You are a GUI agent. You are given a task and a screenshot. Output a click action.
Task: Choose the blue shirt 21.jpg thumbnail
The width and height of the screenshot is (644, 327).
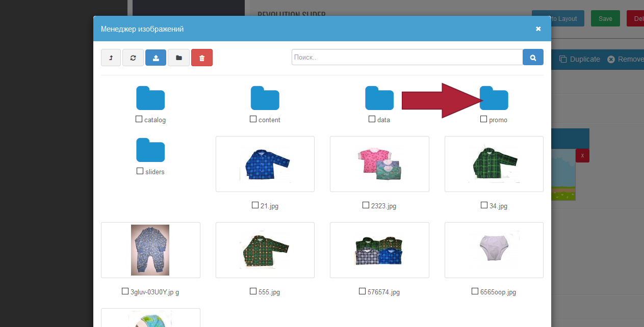(265, 164)
